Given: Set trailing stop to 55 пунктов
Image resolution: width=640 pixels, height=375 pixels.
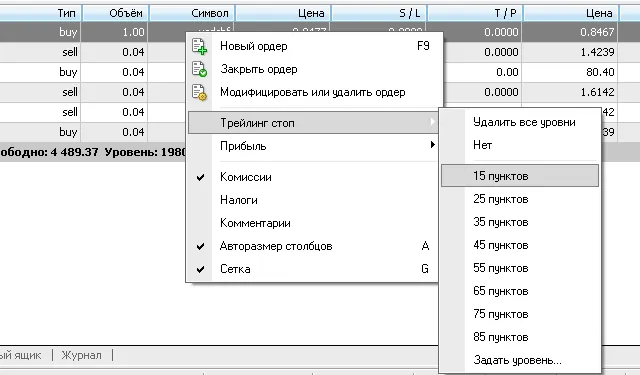Looking at the screenshot, I should 520,268.
